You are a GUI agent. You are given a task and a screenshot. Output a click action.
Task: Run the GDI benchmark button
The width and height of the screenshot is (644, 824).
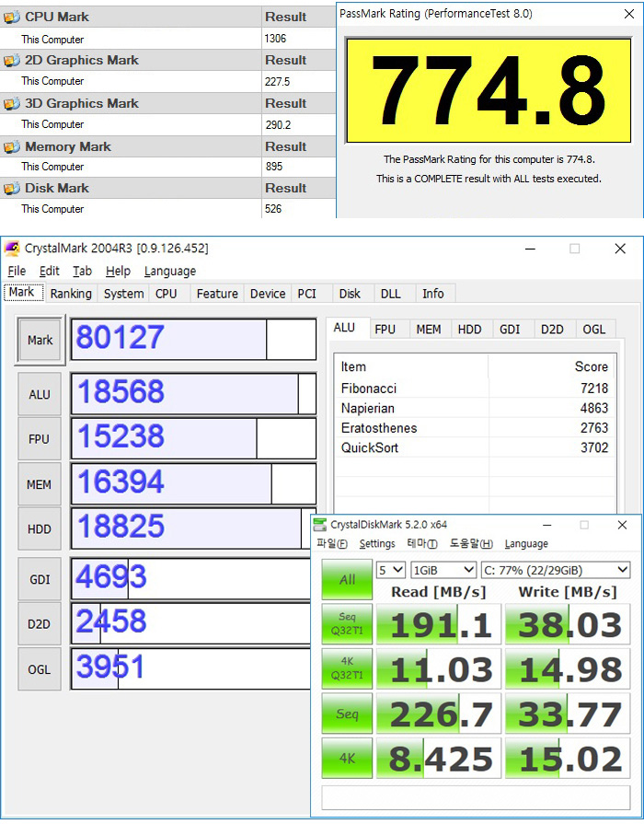pos(40,579)
